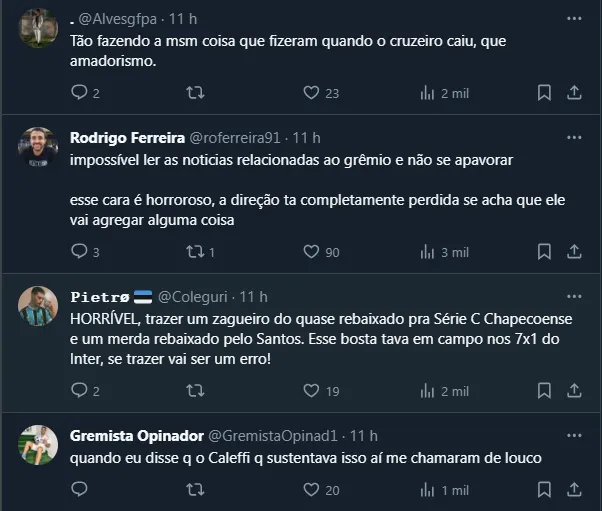Viewport: 602px width, 511px height.
Task: Open more options on Alvesgfpa tweet
Action: [x=574, y=19]
